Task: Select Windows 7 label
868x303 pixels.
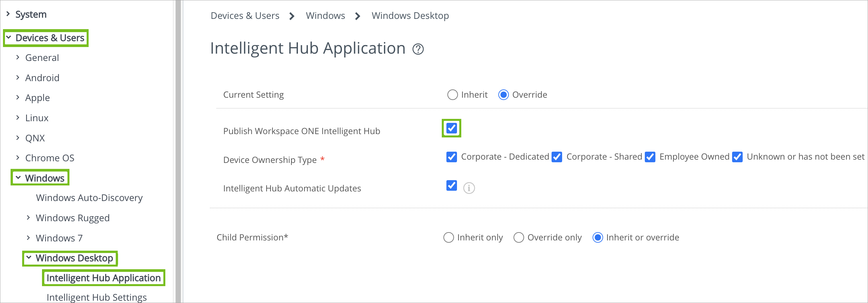Action: click(x=59, y=238)
